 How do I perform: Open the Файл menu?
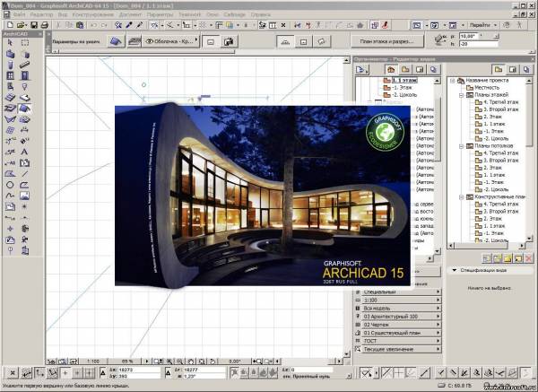tap(19, 14)
